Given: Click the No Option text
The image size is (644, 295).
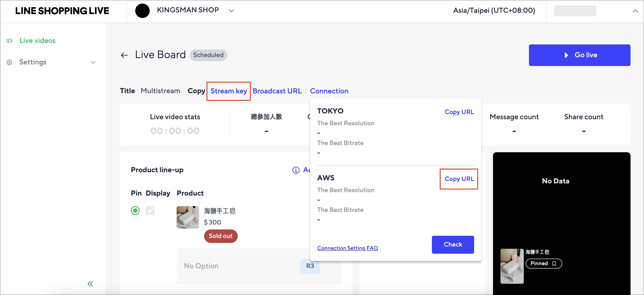Looking at the screenshot, I should coord(201,266).
